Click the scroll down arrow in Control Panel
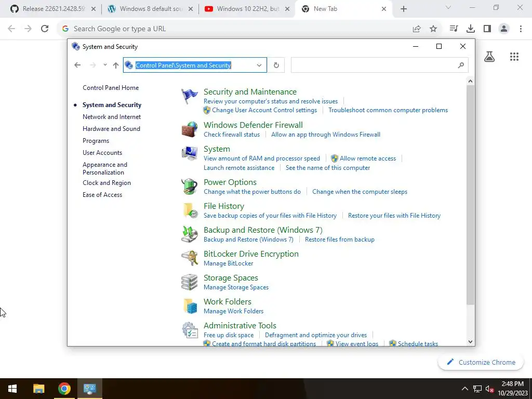The height and width of the screenshot is (399, 532). point(470,342)
